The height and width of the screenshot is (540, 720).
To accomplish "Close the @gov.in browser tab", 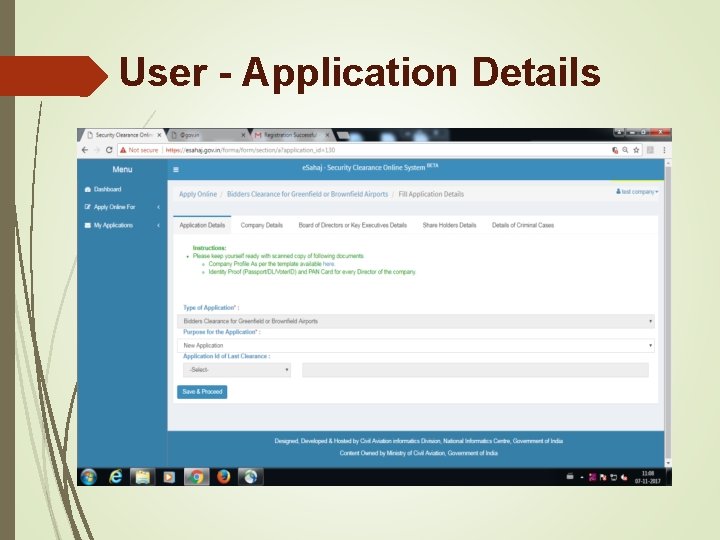I will point(243,135).
